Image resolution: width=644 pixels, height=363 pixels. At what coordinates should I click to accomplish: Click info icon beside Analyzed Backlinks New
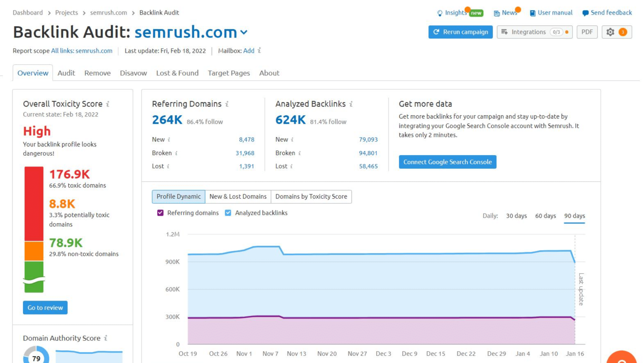tap(292, 139)
